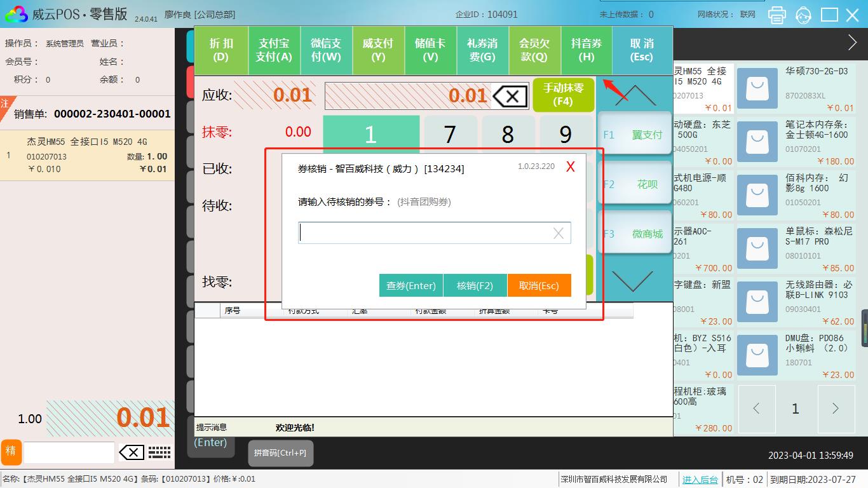Choose 微信支付(W) payment option
The height and width of the screenshot is (488, 868).
[326, 50]
